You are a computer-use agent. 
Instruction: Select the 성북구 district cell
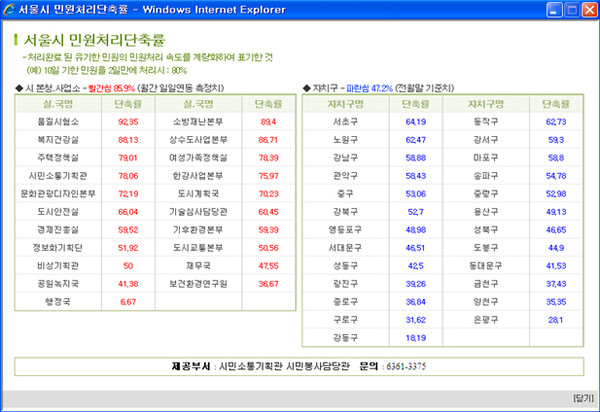click(486, 230)
